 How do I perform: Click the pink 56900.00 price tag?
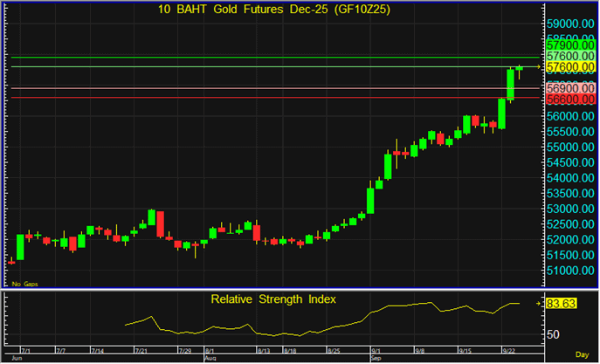tap(570, 88)
